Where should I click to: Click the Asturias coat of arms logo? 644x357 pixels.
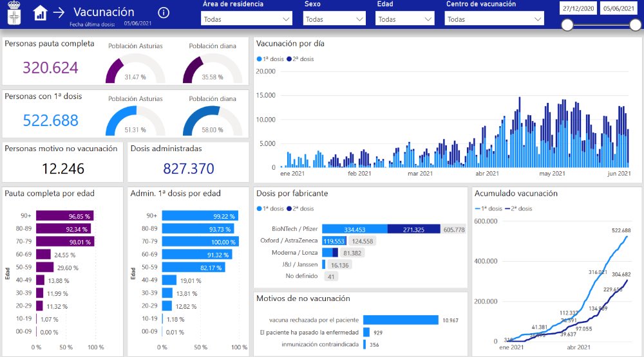click(x=14, y=13)
